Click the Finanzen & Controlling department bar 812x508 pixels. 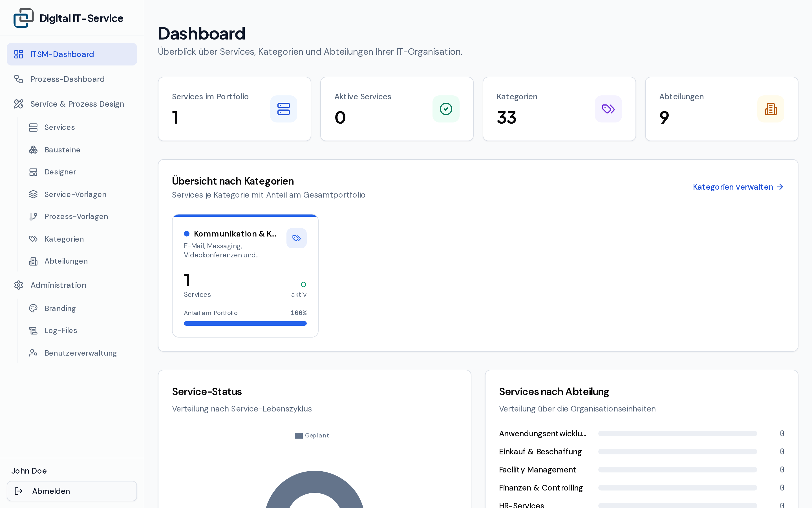tap(678, 487)
